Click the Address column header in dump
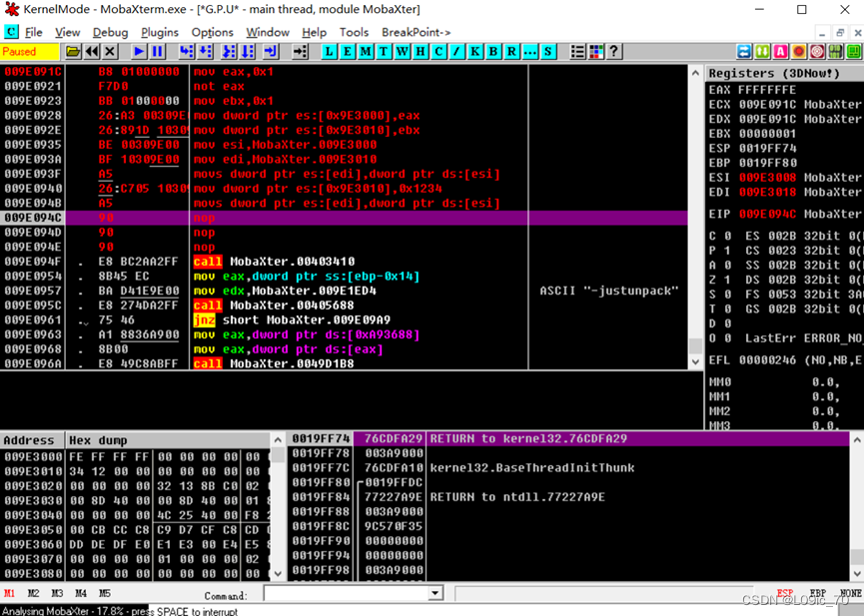The height and width of the screenshot is (616, 864). 32,440
